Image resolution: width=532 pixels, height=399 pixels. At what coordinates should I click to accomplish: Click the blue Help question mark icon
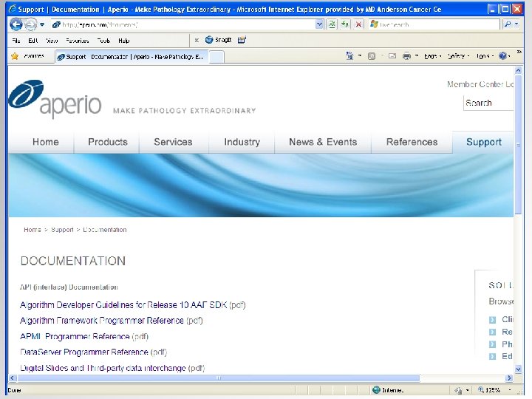click(x=503, y=56)
